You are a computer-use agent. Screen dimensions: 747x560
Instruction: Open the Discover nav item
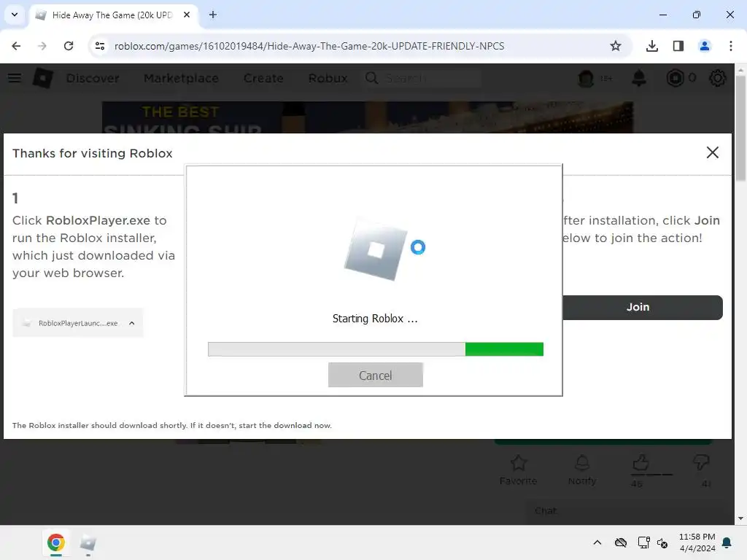[x=93, y=78]
